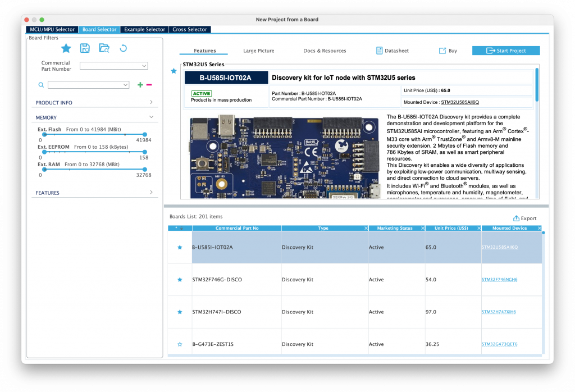Click the star sort header in boards list

pyautogui.click(x=180, y=228)
